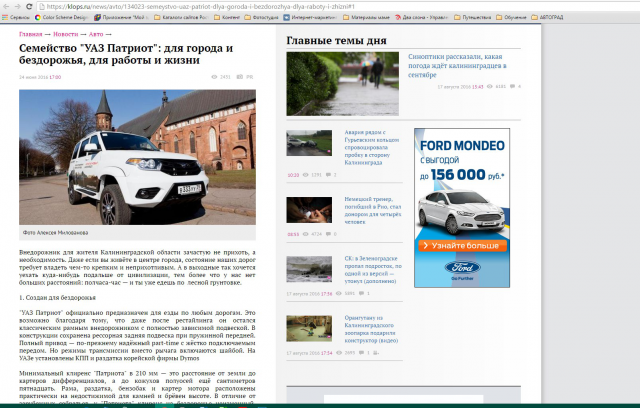Viewport: 640px width, 408px height.
Task: Open the Контент bookmark folder
Action: [x=227, y=17]
